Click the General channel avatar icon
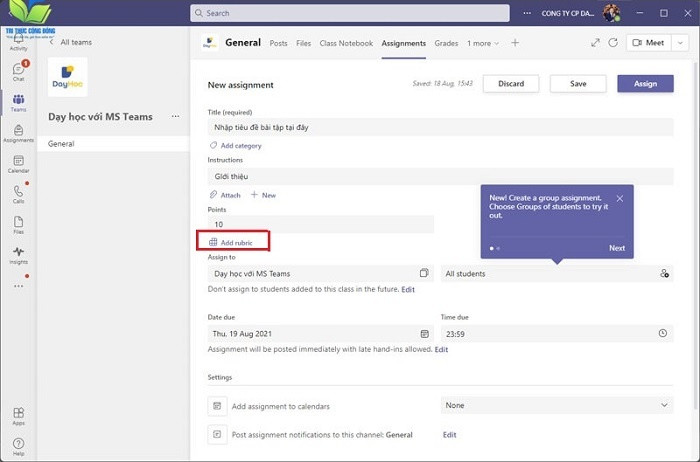 [x=209, y=43]
